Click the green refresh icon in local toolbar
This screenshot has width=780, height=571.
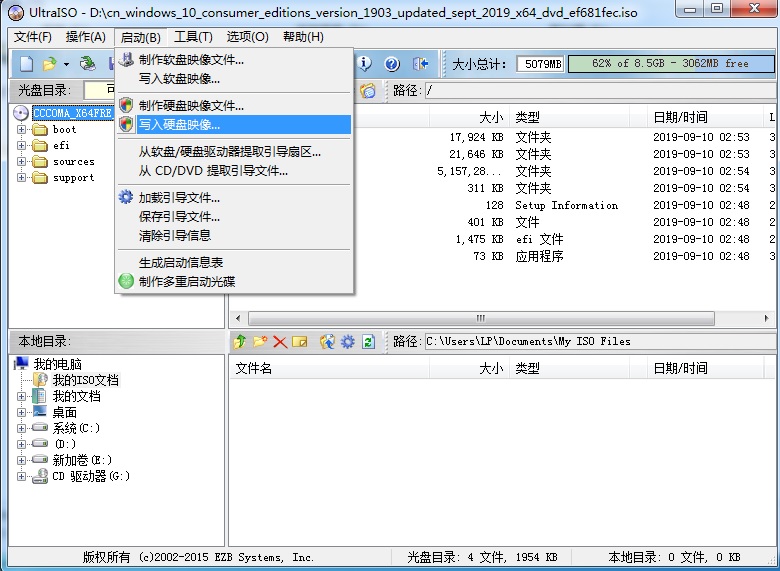click(x=368, y=342)
